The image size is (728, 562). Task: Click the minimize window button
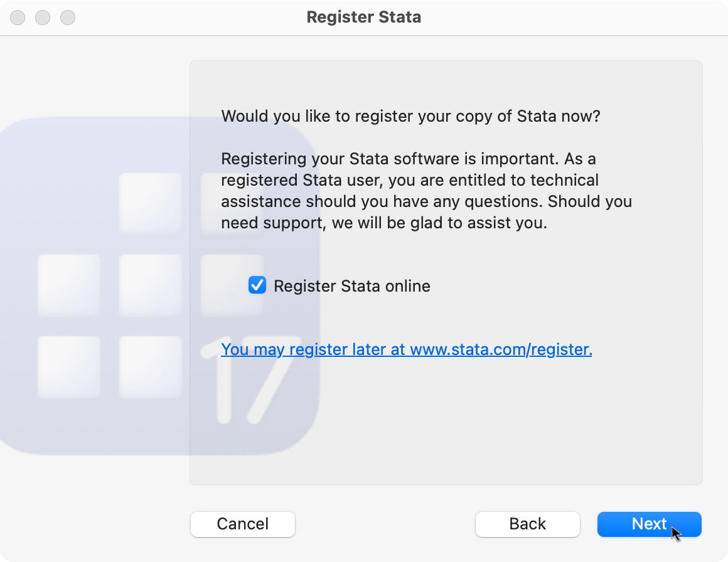coord(43,18)
